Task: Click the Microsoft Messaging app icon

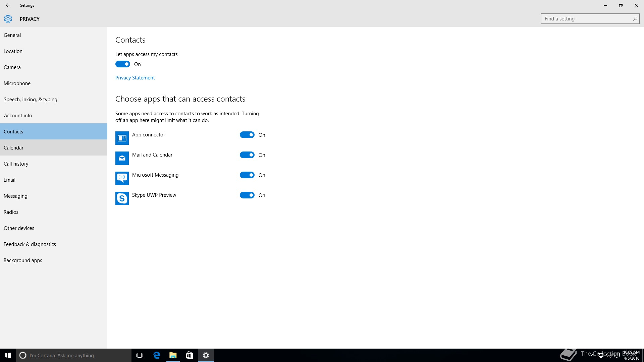Action: point(122,178)
